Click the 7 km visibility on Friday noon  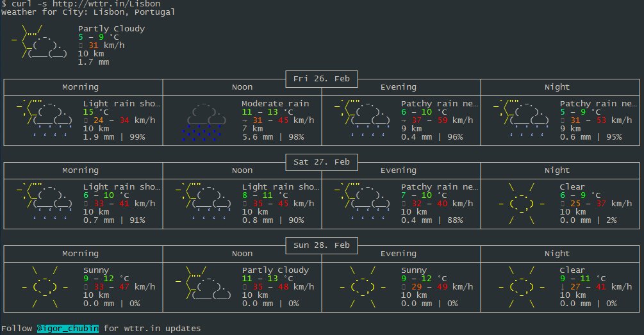pos(252,129)
